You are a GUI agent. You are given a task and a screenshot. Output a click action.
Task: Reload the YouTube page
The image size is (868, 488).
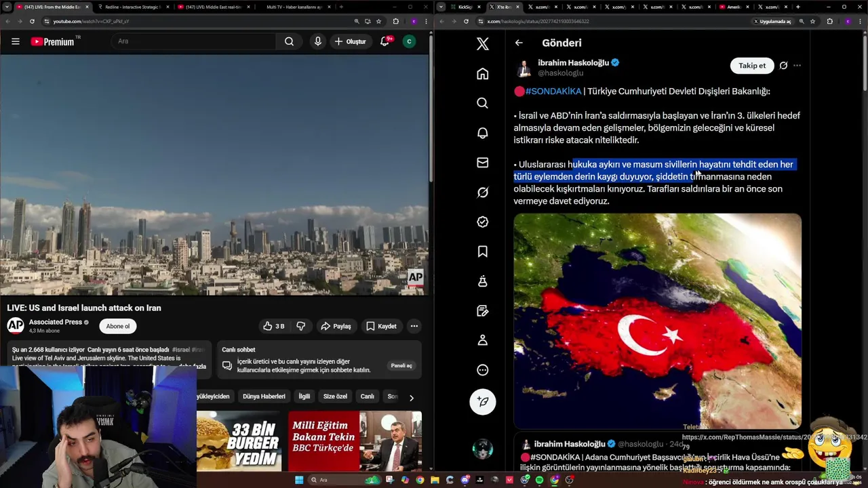(x=32, y=21)
